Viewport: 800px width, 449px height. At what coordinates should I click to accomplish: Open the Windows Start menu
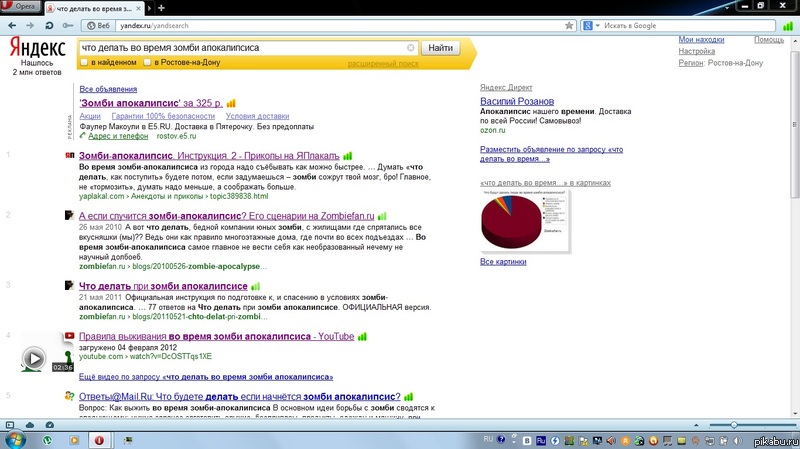(15, 440)
